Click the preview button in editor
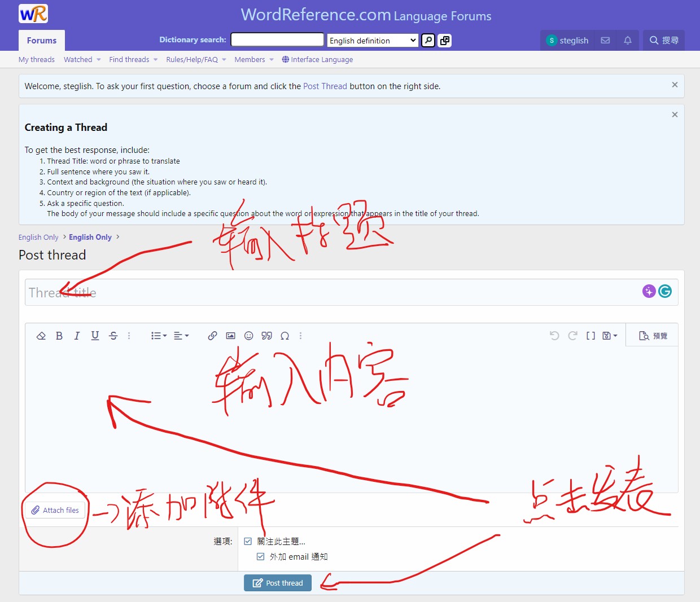The image size is (700, 602). click(x=653, y=336)
